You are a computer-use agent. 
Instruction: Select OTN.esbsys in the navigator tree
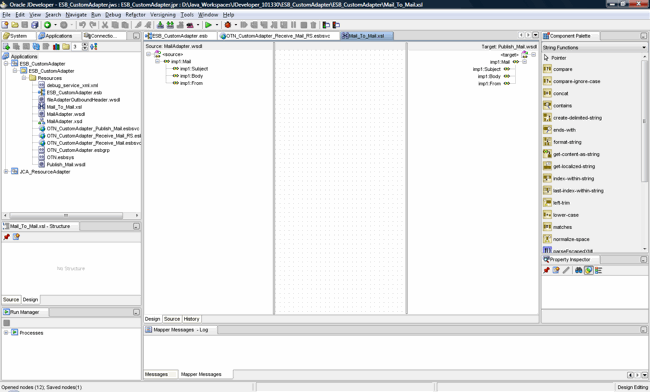click(x=60, y=157)
